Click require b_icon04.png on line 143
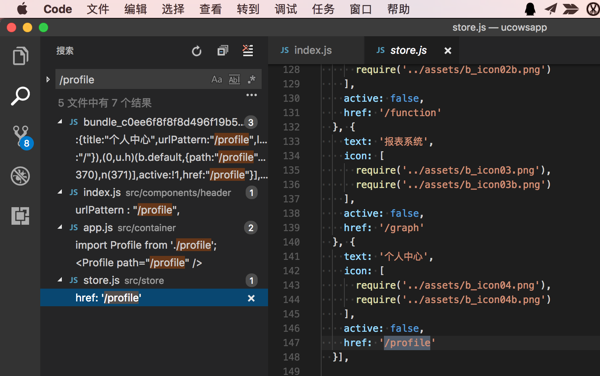 coord(453,285)
